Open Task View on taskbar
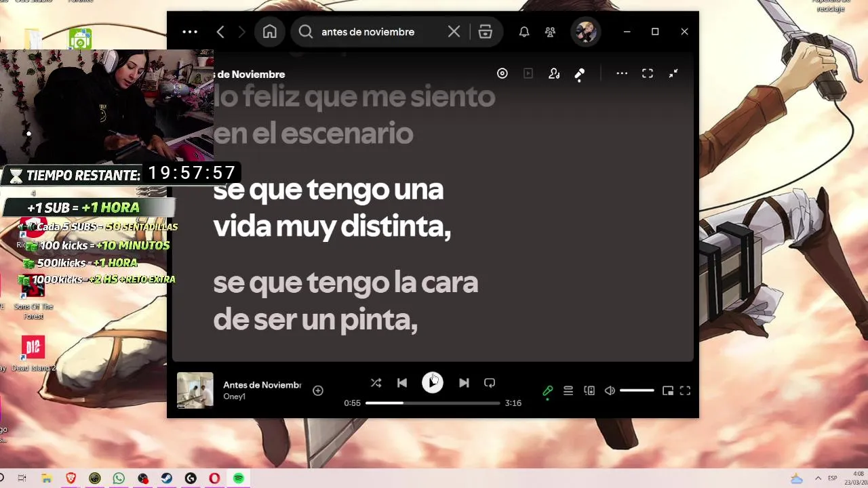868x488 pixels. (x=22, y=479)
